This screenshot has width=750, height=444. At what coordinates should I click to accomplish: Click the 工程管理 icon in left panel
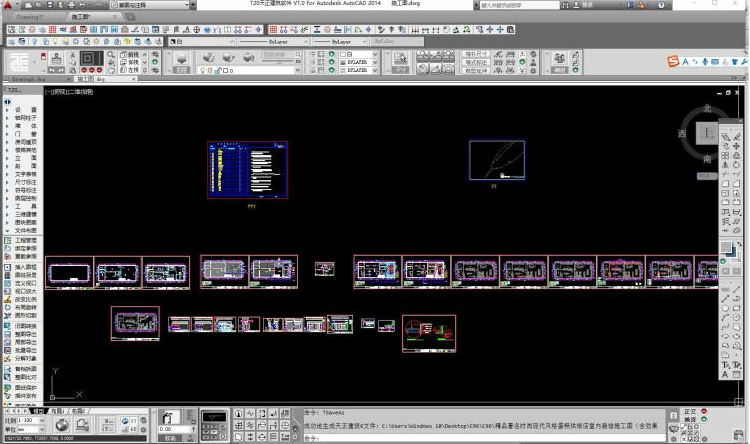8,240
